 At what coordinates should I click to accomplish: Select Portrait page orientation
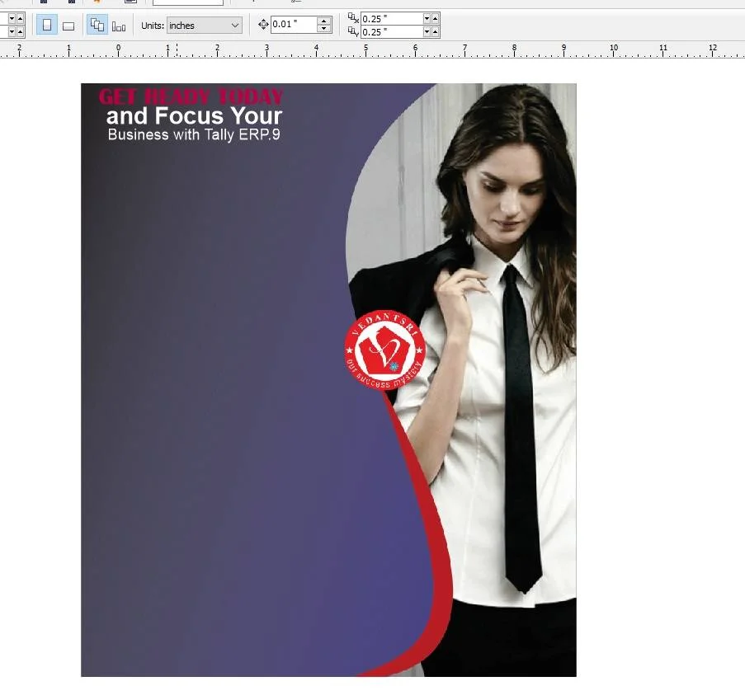click(47, 26)
